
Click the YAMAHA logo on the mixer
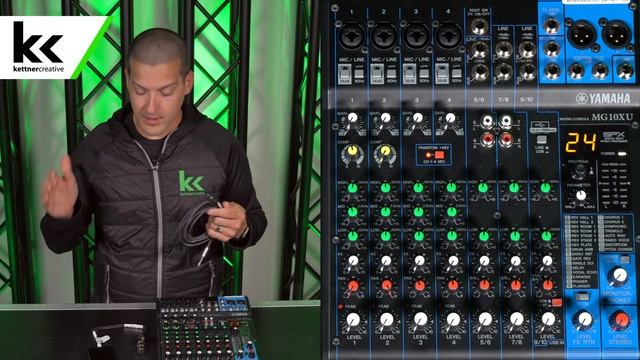coord(603,98)
